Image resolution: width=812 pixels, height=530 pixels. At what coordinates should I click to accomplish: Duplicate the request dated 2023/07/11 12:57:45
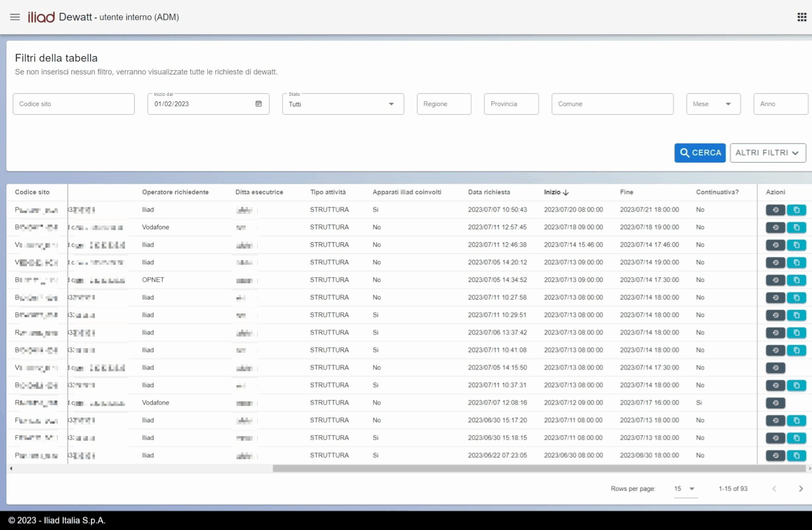click(x=796, y=227)
